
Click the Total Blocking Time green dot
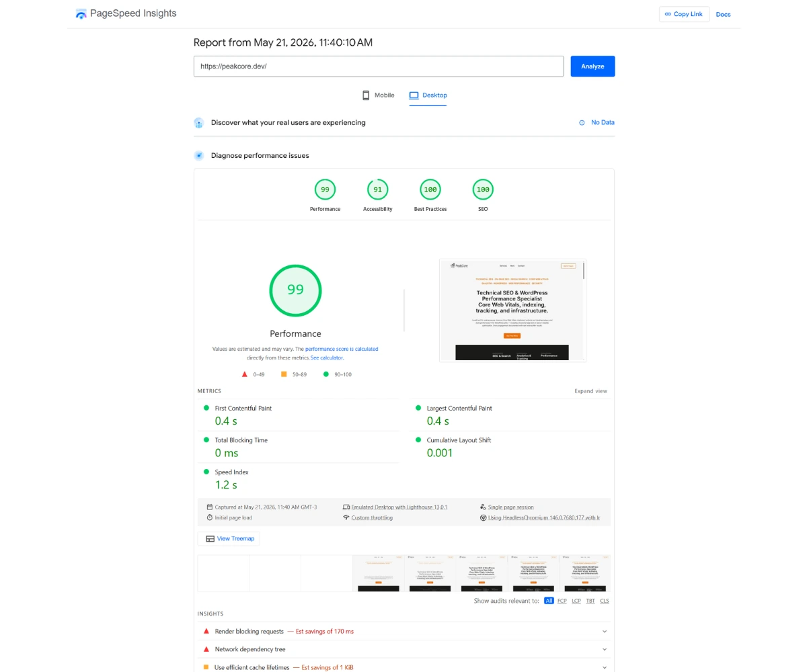click(x=206, y=440)
